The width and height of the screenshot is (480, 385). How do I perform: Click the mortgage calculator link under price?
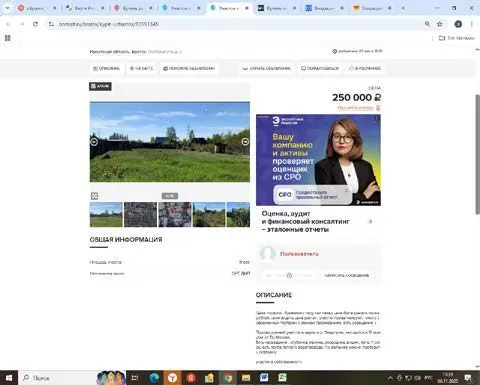(x=358, y=108)
